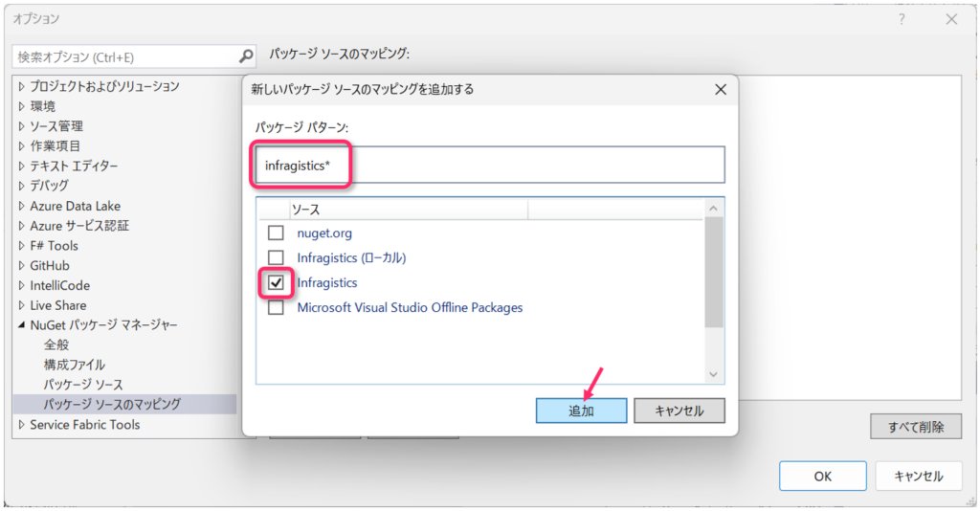Viewport: 980px width, 511px height.
Task: Click the help question mark icon
Action: 902,19
